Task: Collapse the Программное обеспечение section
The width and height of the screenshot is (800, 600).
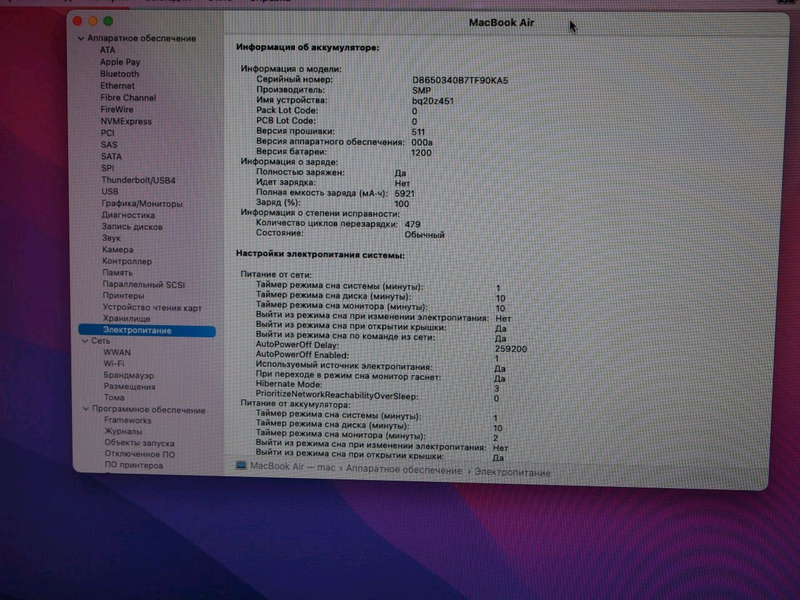Action: click(86, 409)
